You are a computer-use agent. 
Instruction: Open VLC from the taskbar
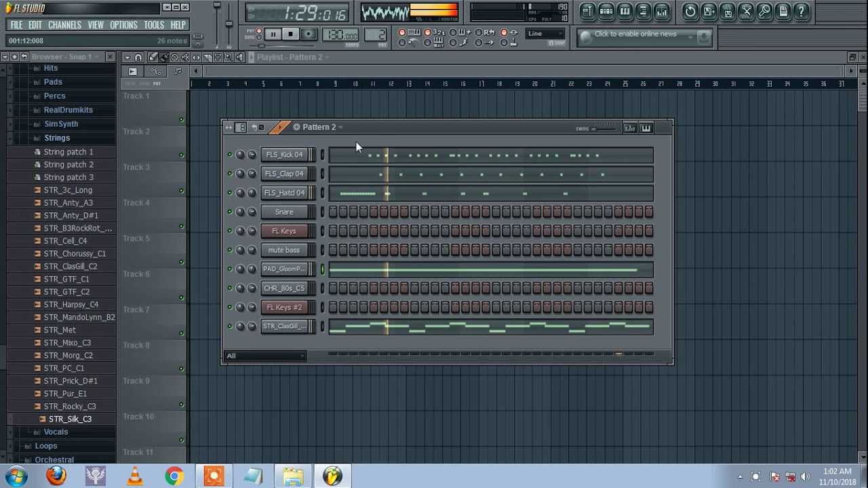click(135, 476)
